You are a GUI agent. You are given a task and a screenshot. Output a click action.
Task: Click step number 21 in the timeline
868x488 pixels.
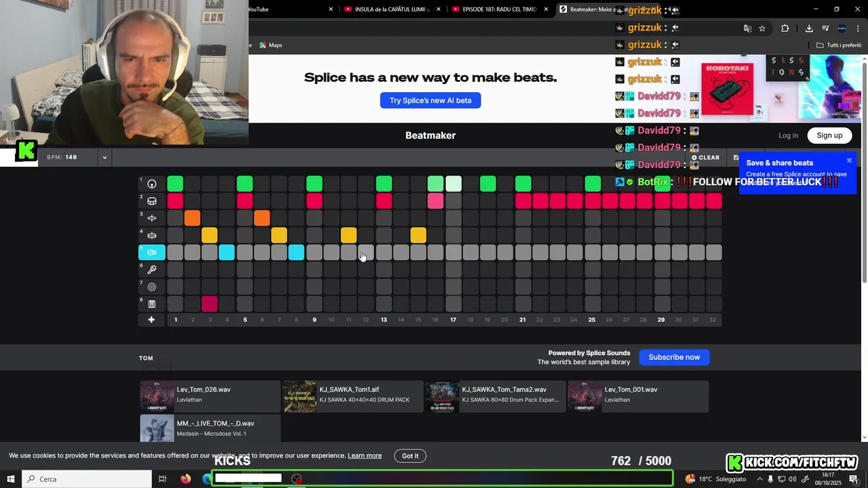tap(522, 320)
